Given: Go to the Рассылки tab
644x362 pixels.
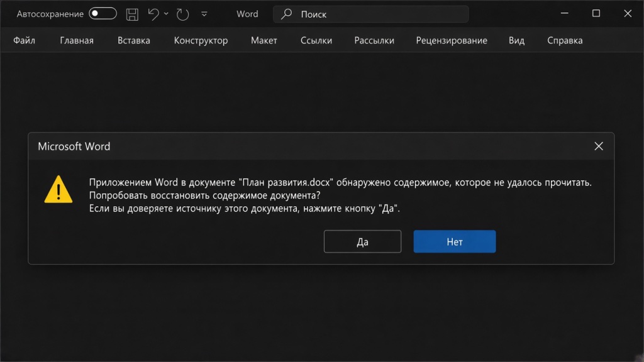Looking at the screenshot, I should (x=374, y=40).
